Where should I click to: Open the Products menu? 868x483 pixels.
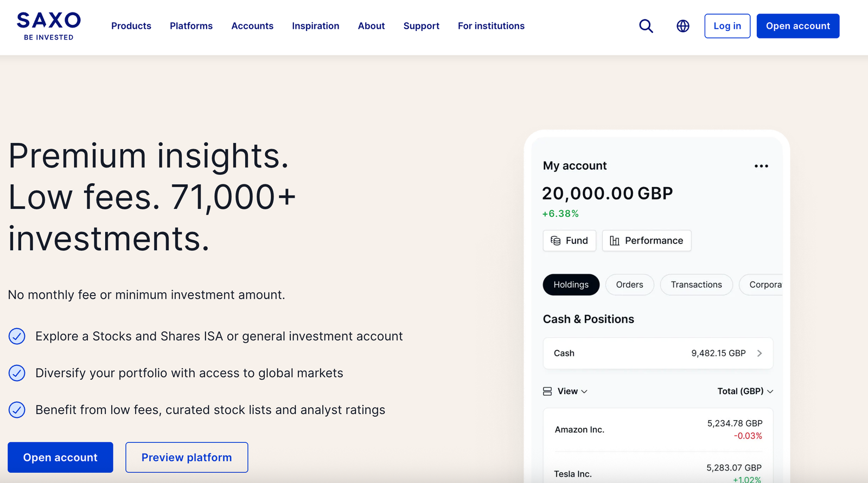[x=131, y=25]
